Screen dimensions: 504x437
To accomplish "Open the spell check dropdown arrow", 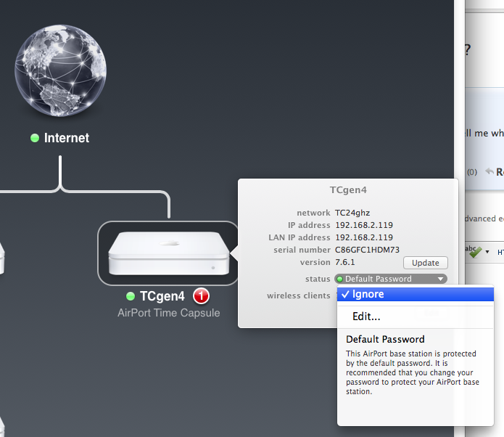I will 487,252.
